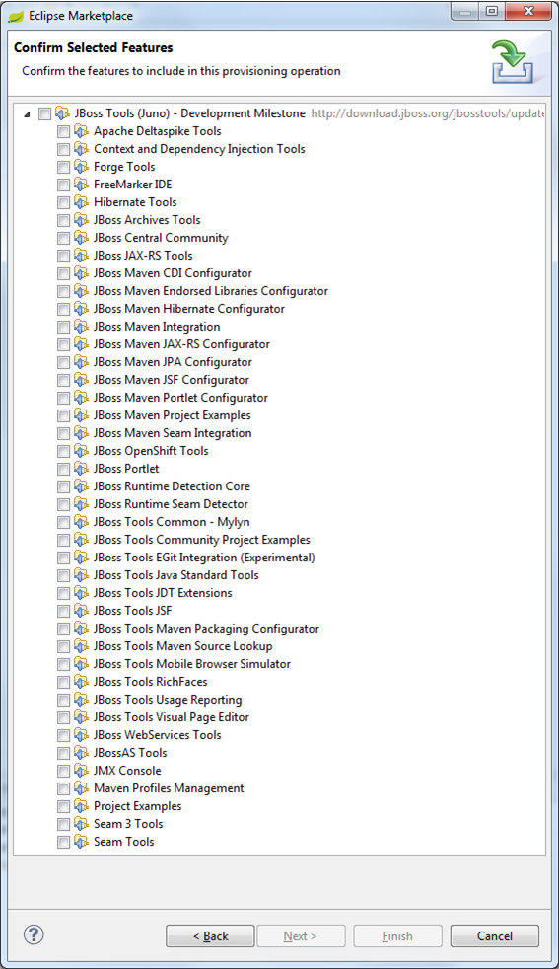Click the feature icon beside Hibernate Tools
Screen dimensions: 560x969
[x=82, y=202]
